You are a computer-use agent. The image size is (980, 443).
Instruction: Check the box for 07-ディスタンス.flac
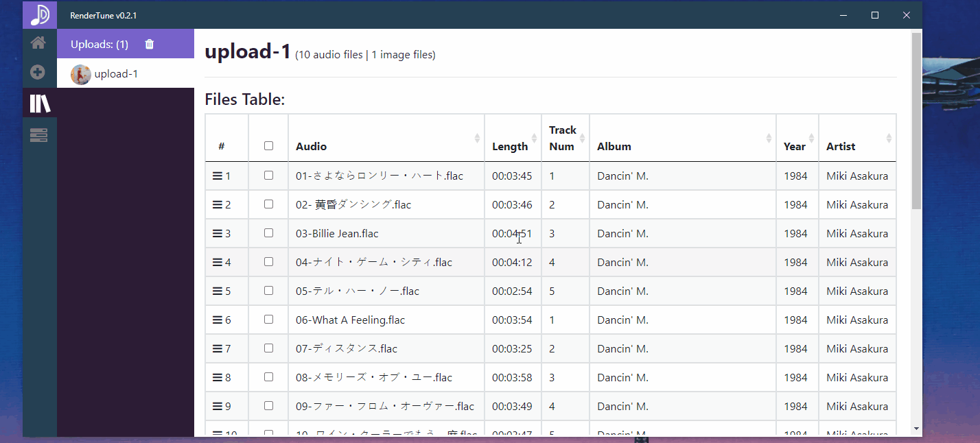(x=268, y=348)
